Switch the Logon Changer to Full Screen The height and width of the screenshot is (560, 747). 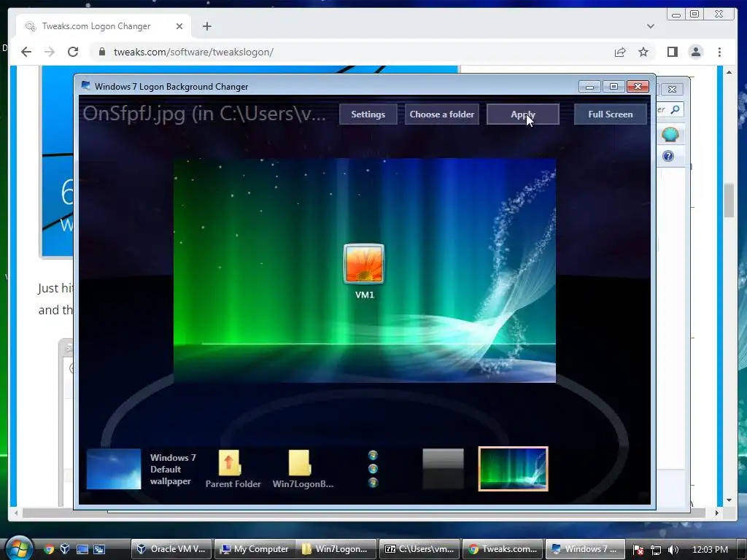click(611, 114)
